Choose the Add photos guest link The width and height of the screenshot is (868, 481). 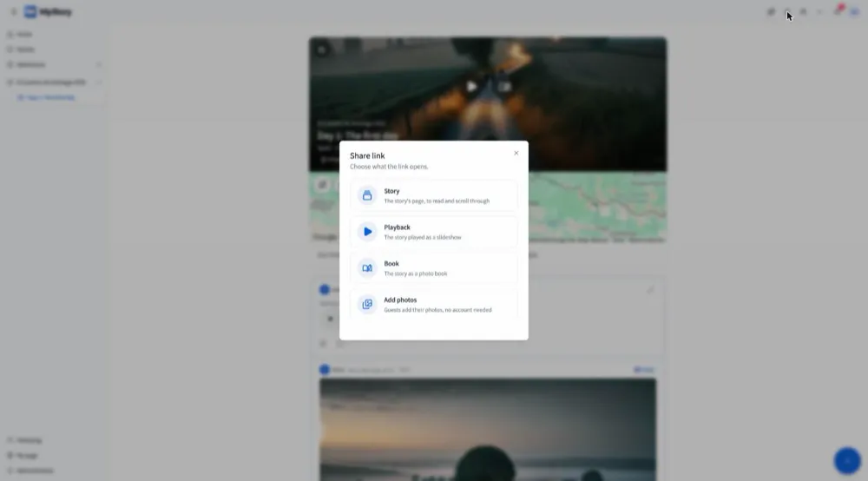pyautogui.click(x=433, y=305)
